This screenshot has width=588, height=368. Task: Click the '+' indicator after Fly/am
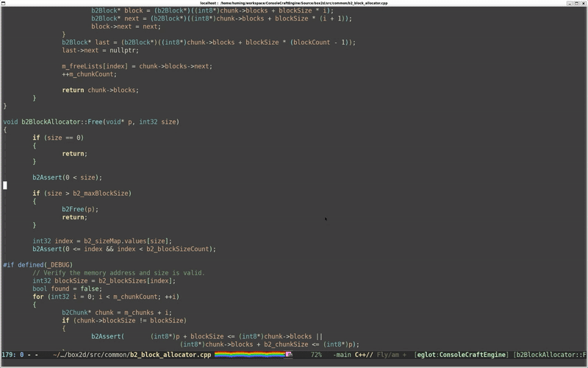pyautogui.click(x=404, y=355)
